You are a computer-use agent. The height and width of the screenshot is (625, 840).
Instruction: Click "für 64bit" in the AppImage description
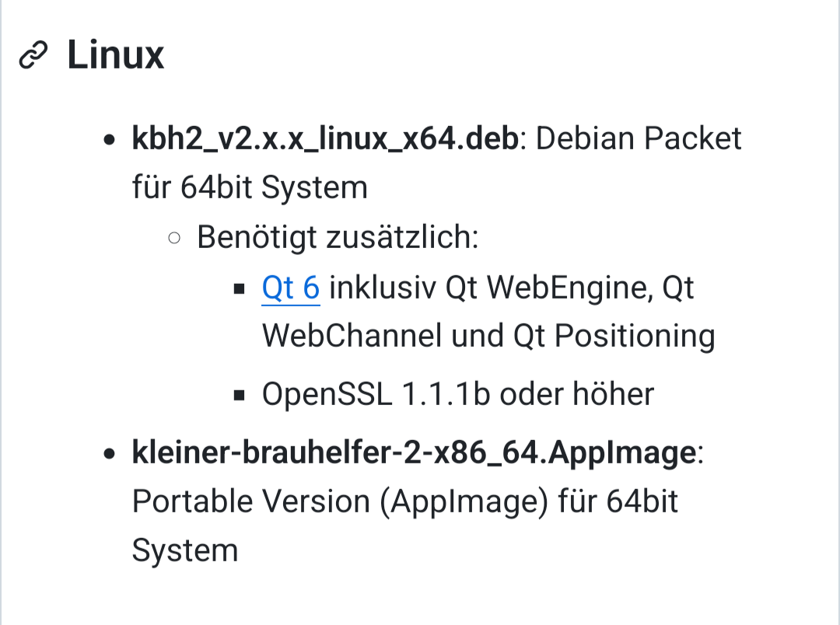coord(618,501)
